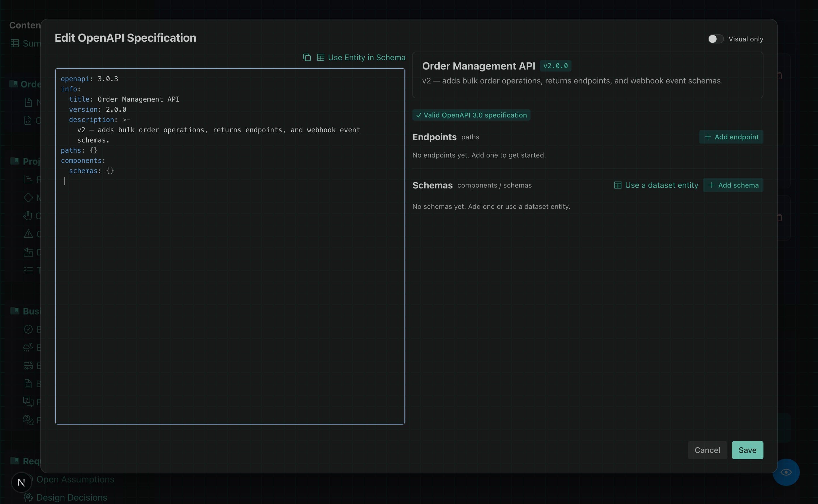Click the 'title: Order Management API' editor line
818x504 pixels.
124,99
